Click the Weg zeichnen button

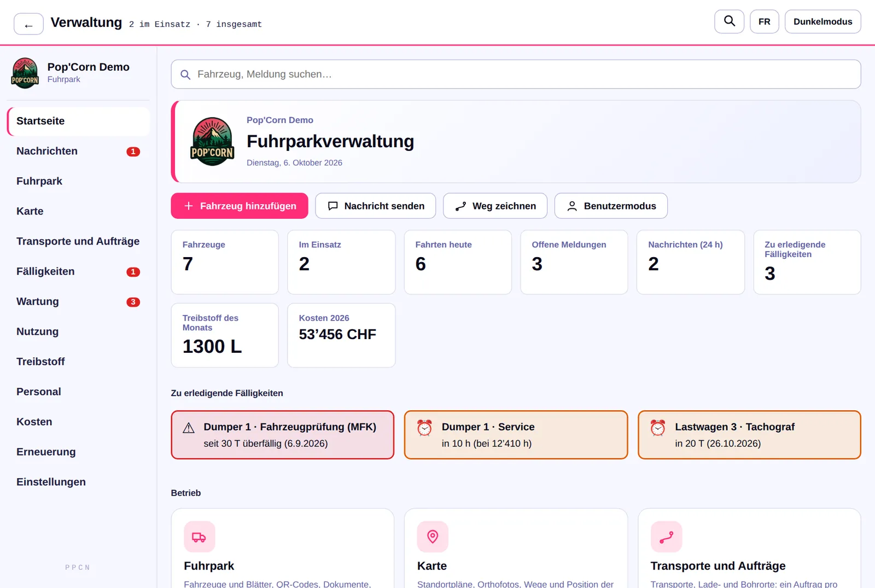pos(495,206)
